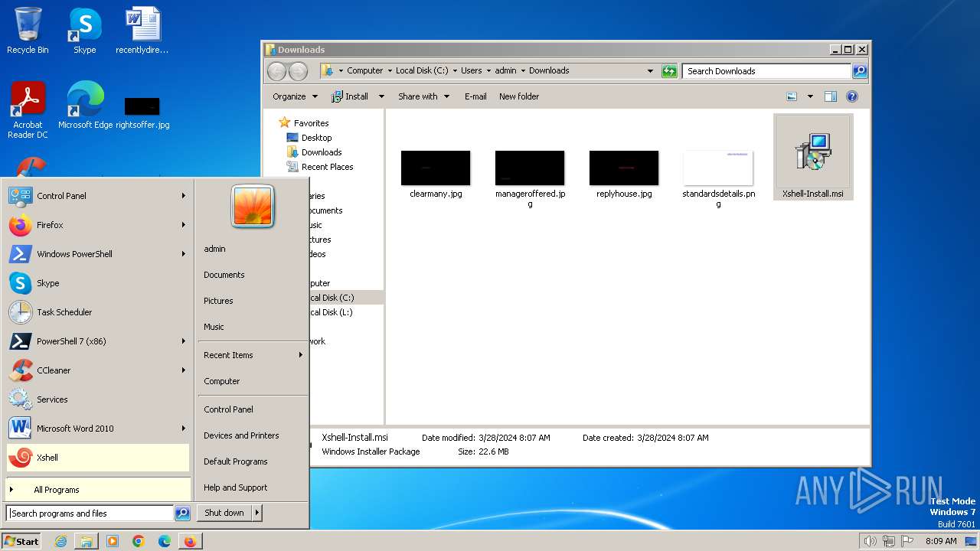This screenshot has width=980, height=551.
Task: Open Default Programs from Start menu
Action: (235, 461)
